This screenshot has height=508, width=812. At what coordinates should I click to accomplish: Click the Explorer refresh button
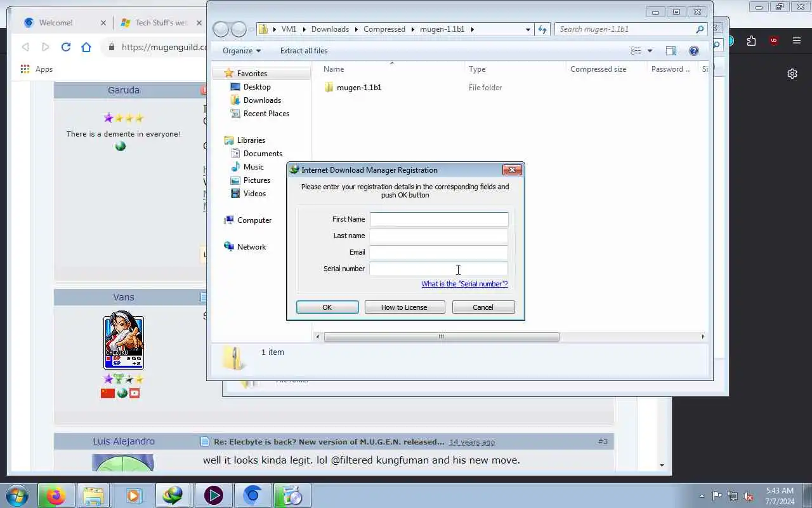tap(542, 29)
